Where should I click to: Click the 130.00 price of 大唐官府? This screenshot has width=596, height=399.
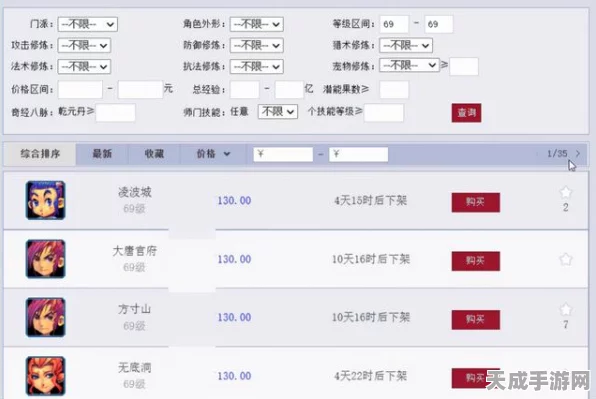tap(234, 259)
